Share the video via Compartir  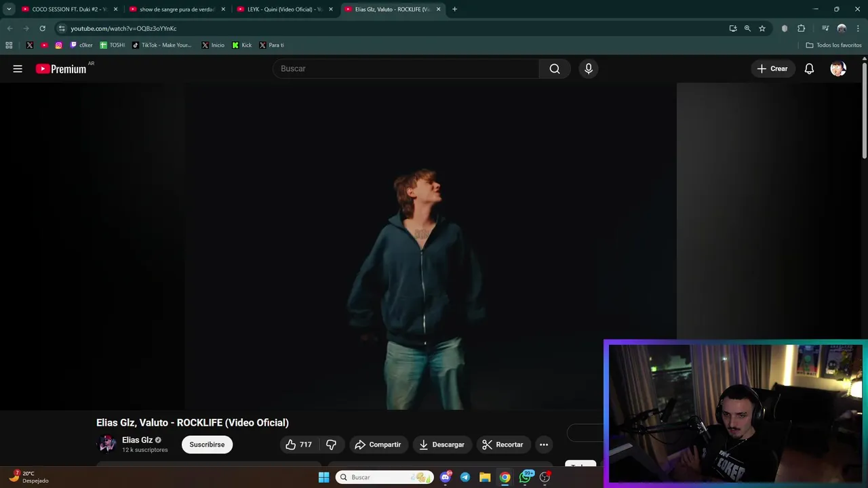[x=378, y=445]
